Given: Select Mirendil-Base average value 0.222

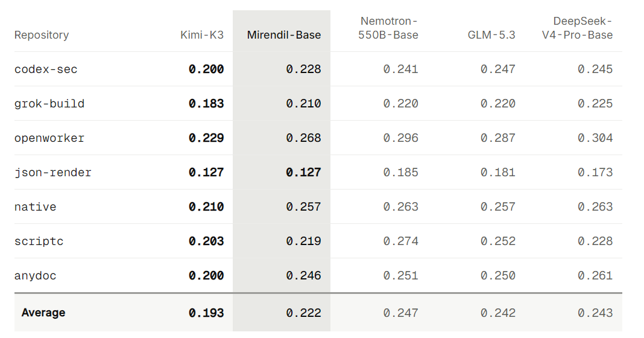Looking at the screenshot, I should [x=303, y=313].
